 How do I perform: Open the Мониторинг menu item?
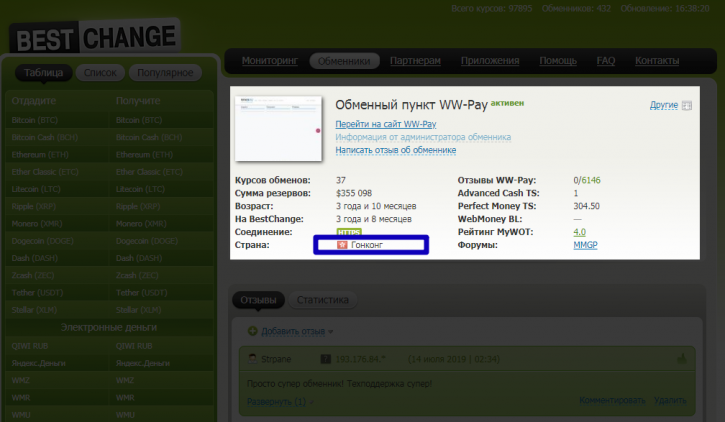coord(270,61)
